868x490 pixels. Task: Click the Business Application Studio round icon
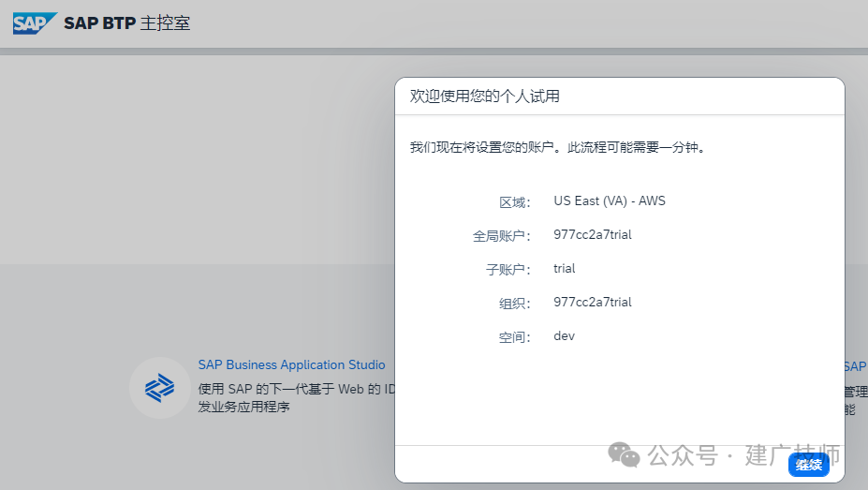pyautogui.click(x=160, y=388)
